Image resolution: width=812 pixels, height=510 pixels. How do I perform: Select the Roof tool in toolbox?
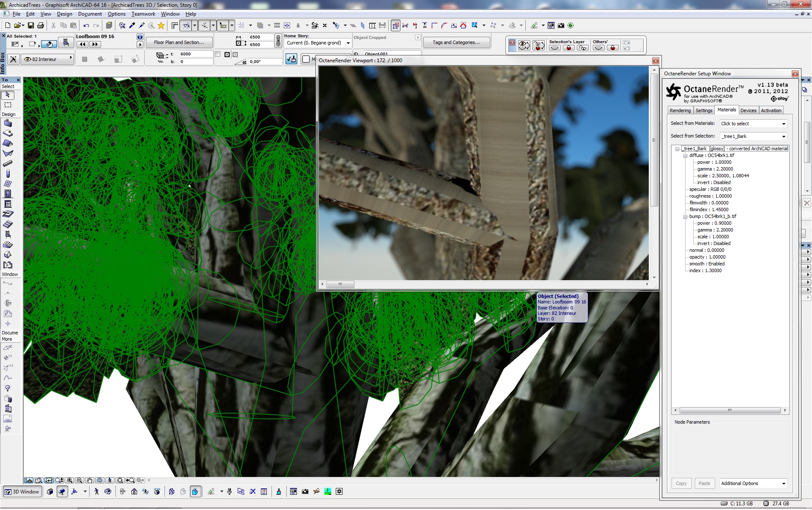click(x=8, y=143)
